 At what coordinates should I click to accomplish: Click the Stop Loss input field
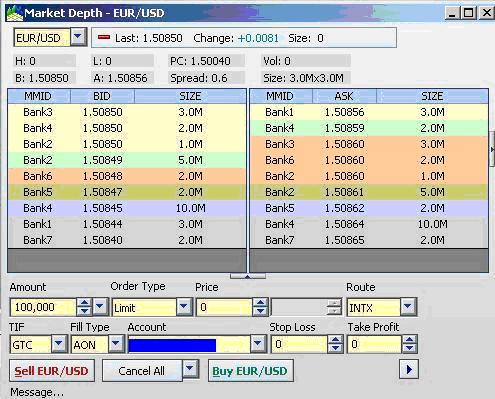tap(299, 344)
